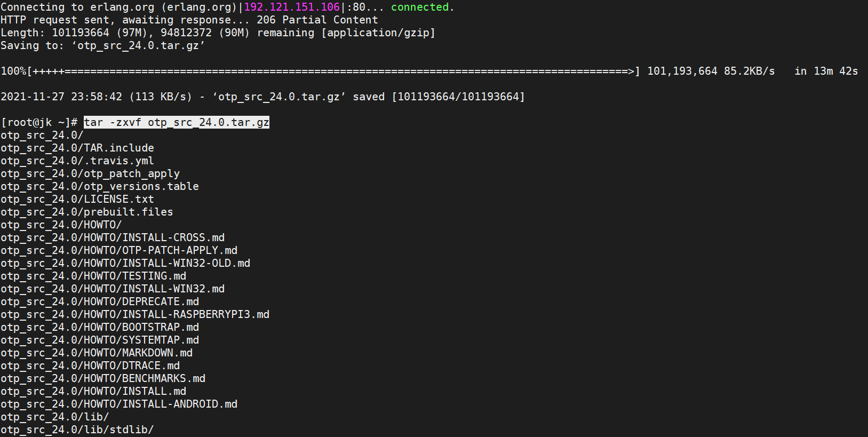This screenshot has height=437, width=868.
Task: Click the LICENSE.txt file line
Action: tap(77, 200)
